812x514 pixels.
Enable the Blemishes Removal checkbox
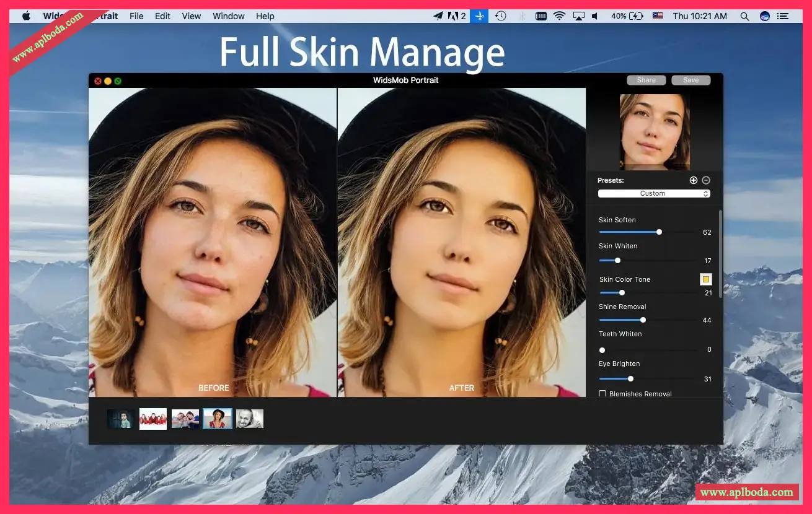point(602,394)
